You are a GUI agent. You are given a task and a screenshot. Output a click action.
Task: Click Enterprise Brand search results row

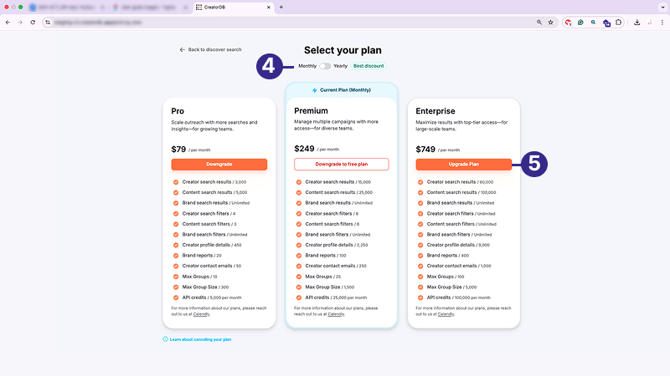tap(456, 203)
